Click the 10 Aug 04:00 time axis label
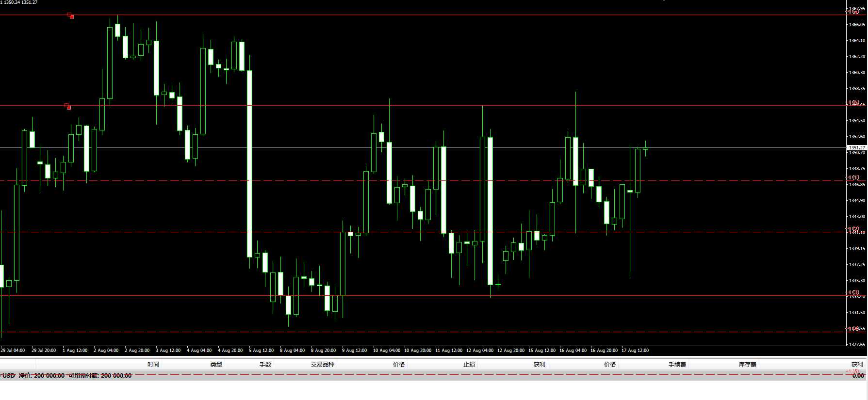 pos(387,351)
